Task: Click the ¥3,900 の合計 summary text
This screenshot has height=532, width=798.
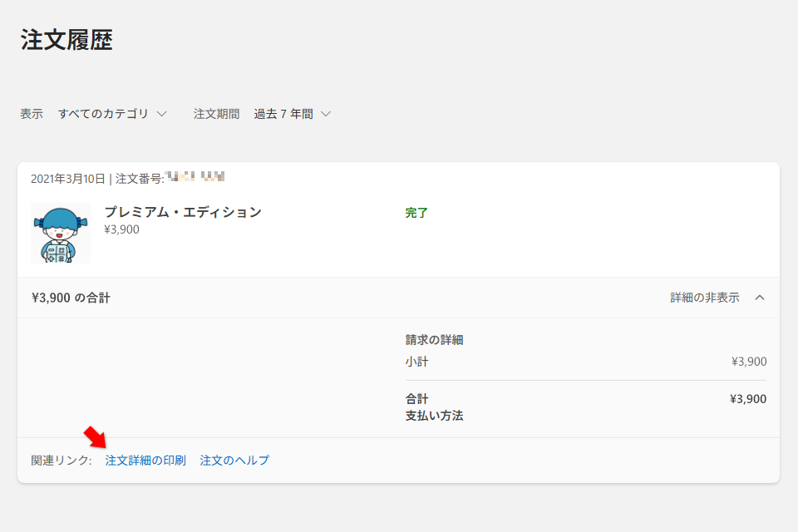Action: pyautogui.click(x=71, y=298)
